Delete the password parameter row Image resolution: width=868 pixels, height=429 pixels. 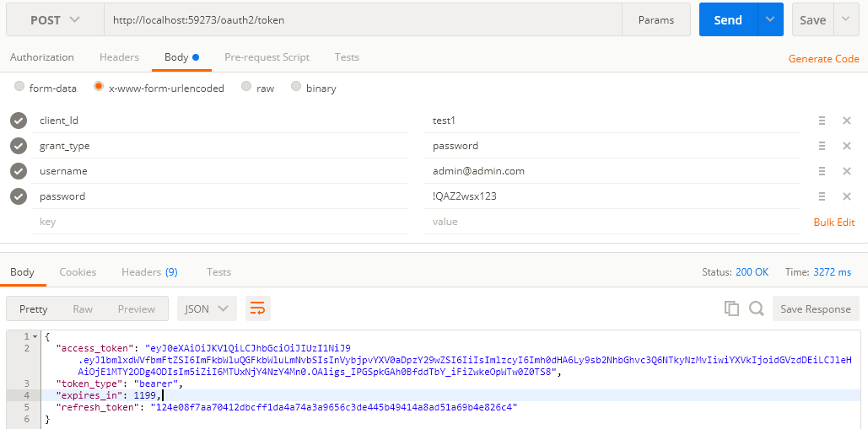coord(846,196)
